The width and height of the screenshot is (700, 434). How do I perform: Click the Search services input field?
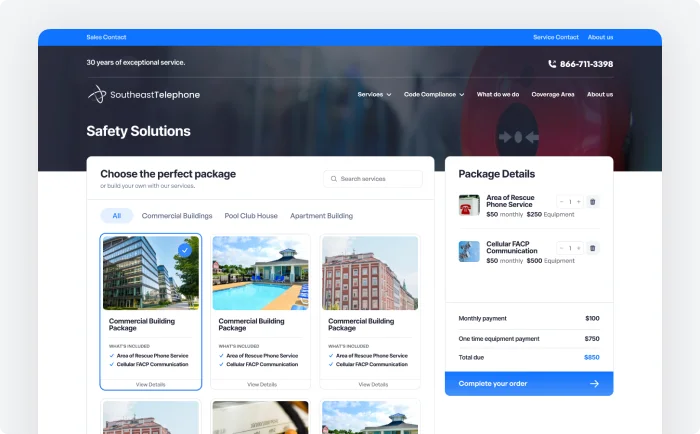378,179
